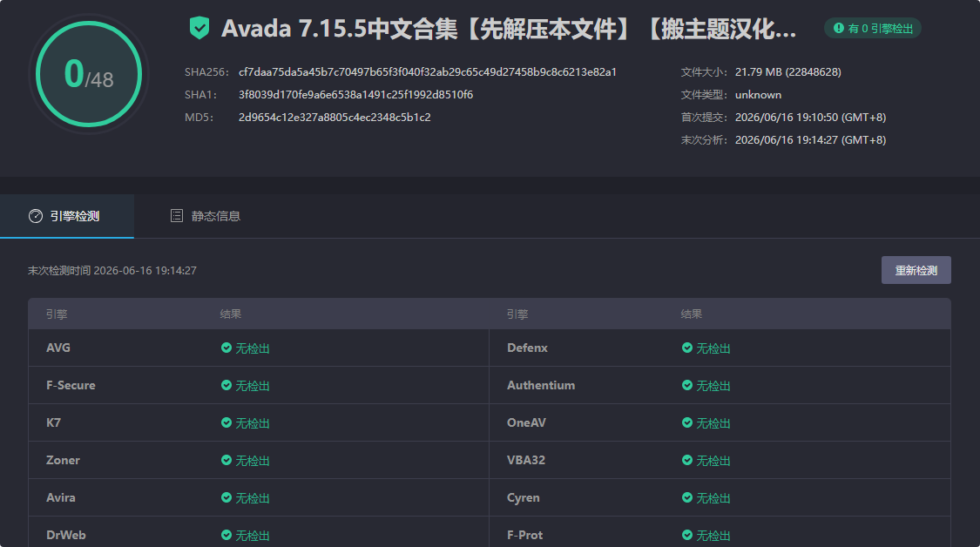Click the exclamation icon in the detection badge
The width and height of the screenshot is (980, 547).
pos(839,28)
